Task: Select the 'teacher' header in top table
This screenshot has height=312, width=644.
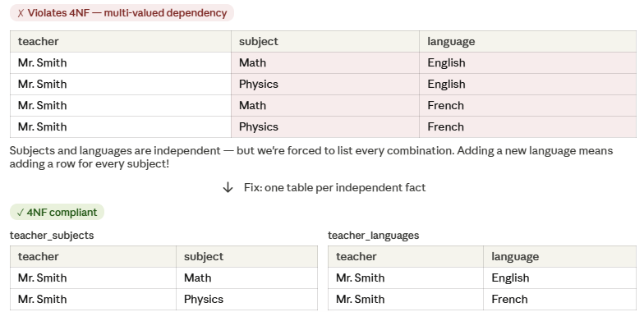Action: pos(121,41)
